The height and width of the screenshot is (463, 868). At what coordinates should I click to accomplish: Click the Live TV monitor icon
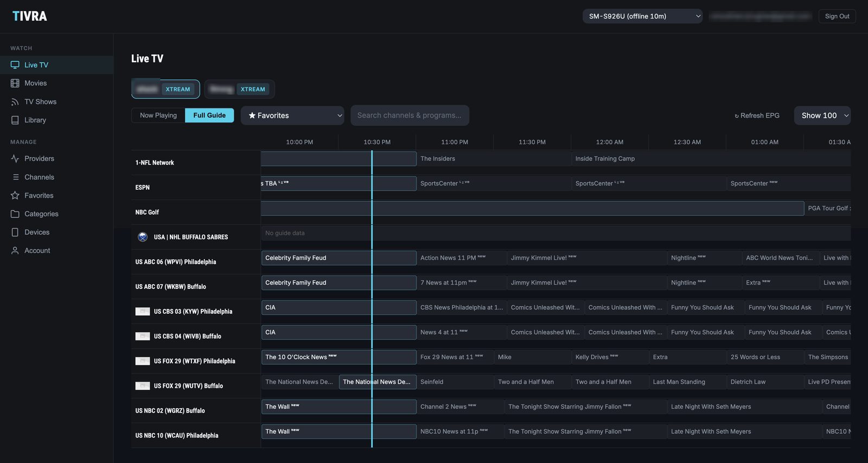[15, 65]
